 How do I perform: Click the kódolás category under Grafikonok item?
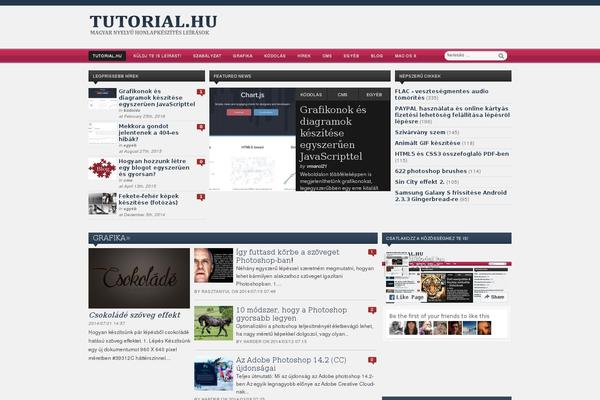pos(132,110)
